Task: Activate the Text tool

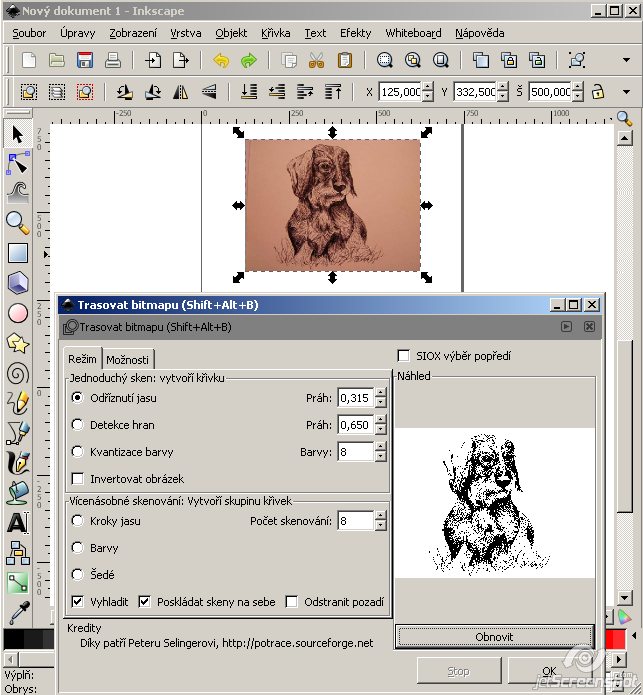Action: click(x=17, y=522)
